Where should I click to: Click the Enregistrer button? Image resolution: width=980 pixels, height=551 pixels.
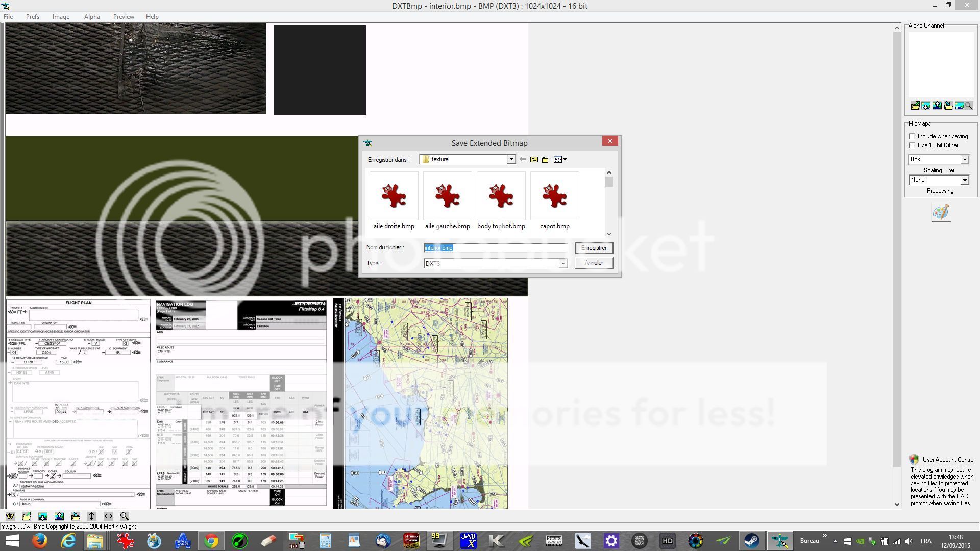[x=594, y=248]
